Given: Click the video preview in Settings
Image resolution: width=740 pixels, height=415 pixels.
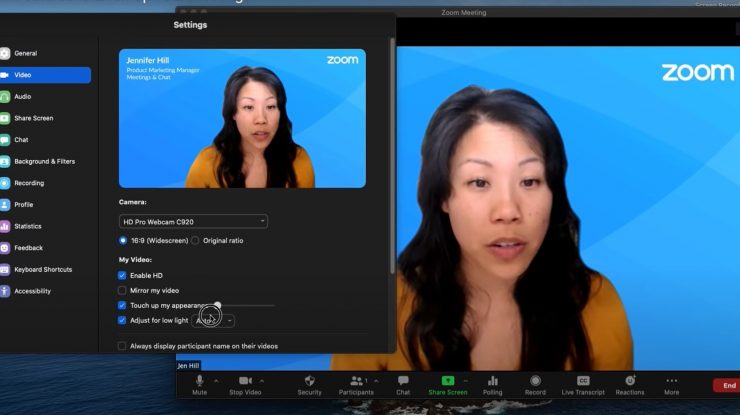Looking at the screenshot, I should click(x=242, y=118).
